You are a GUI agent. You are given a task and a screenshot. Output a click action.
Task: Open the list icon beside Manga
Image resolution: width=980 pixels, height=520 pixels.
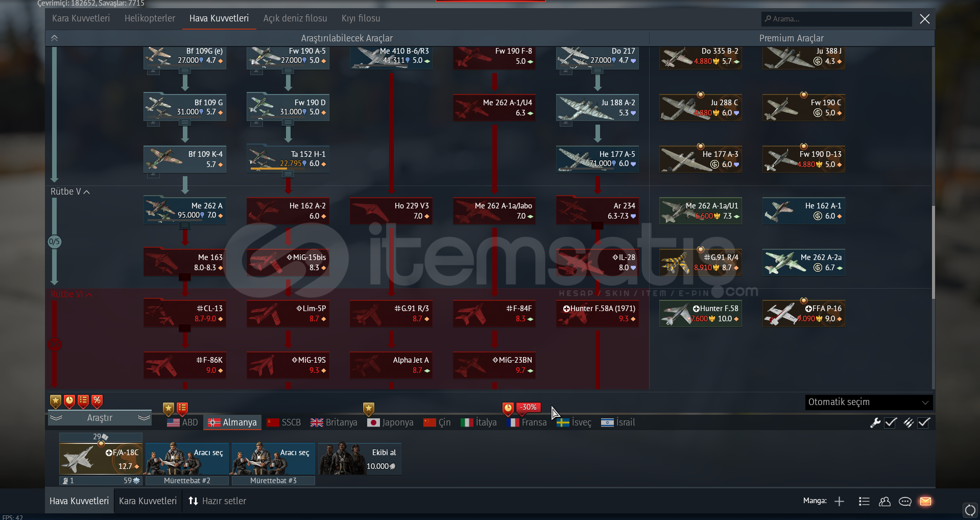point(864,502)
